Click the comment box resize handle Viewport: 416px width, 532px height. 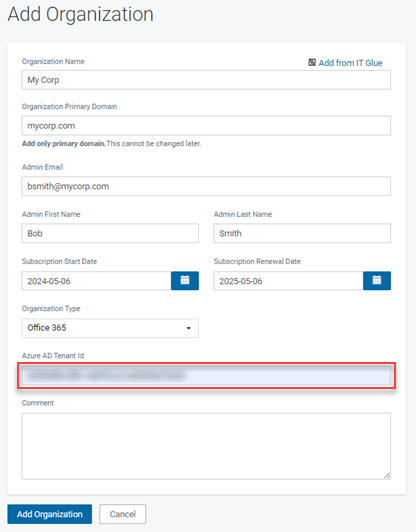point(387,476)
